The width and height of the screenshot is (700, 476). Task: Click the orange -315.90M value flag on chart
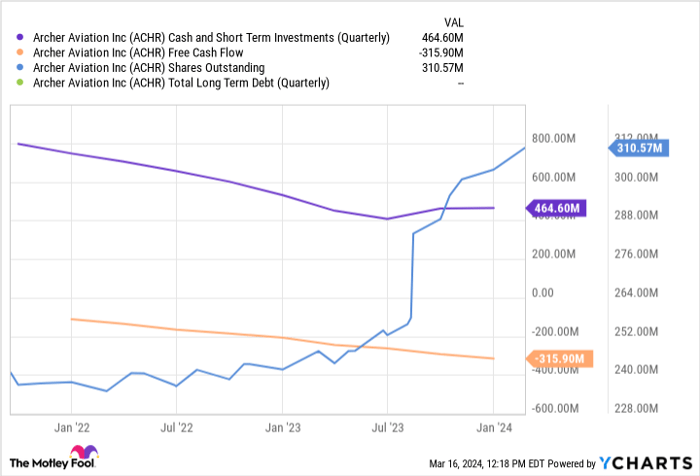point(559,358)
